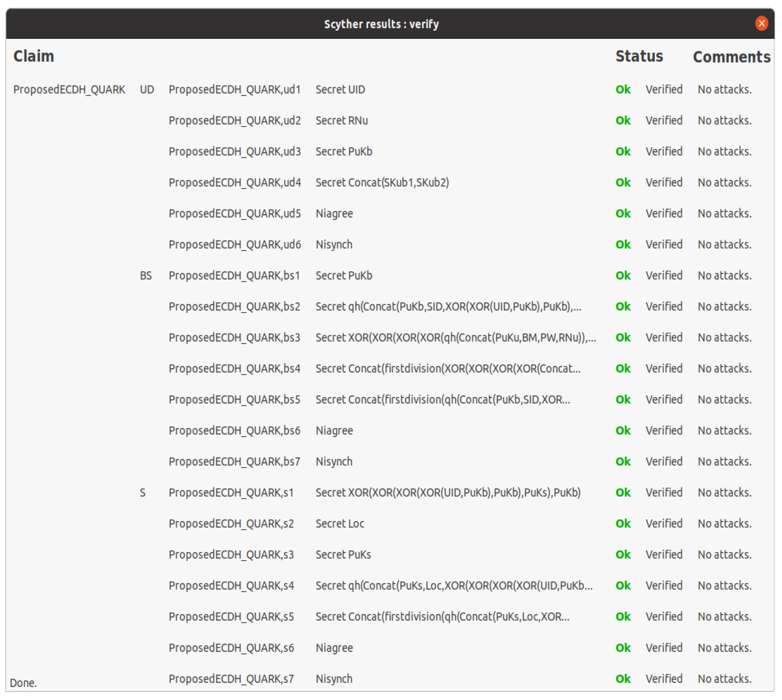782x700 pixels.
Task: Select the ProposedECDH_QUARK,ud1 claim
Action: coord(234,90)
